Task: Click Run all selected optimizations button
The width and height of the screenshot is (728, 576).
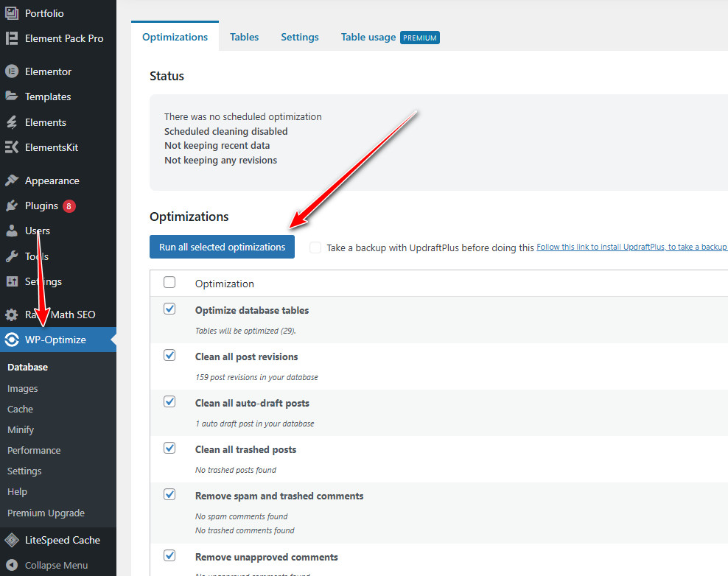Action: (x=222, y=247)
